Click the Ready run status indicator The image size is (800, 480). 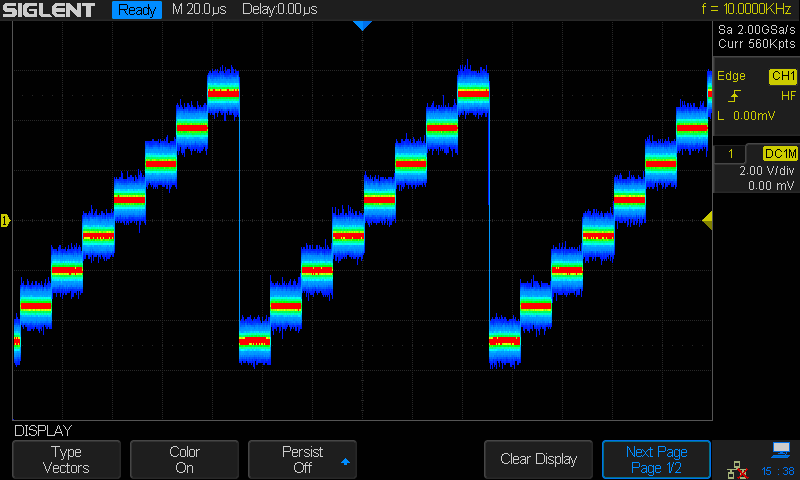[136, 10]
